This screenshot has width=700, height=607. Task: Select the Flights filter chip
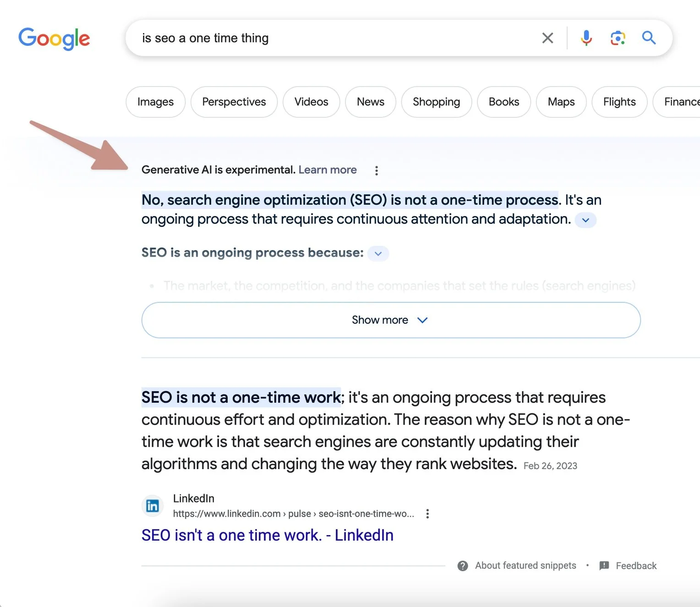pos(619,102)
